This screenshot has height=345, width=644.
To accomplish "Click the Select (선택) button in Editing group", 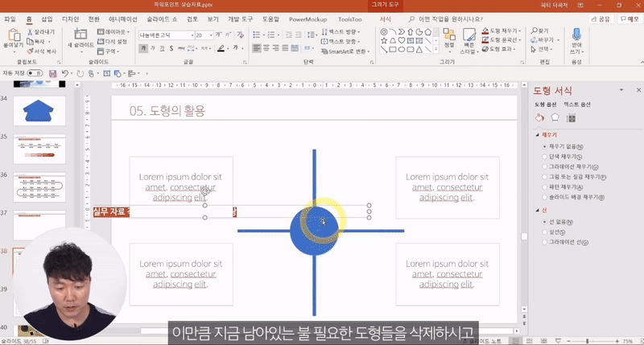I will (541, 49).
